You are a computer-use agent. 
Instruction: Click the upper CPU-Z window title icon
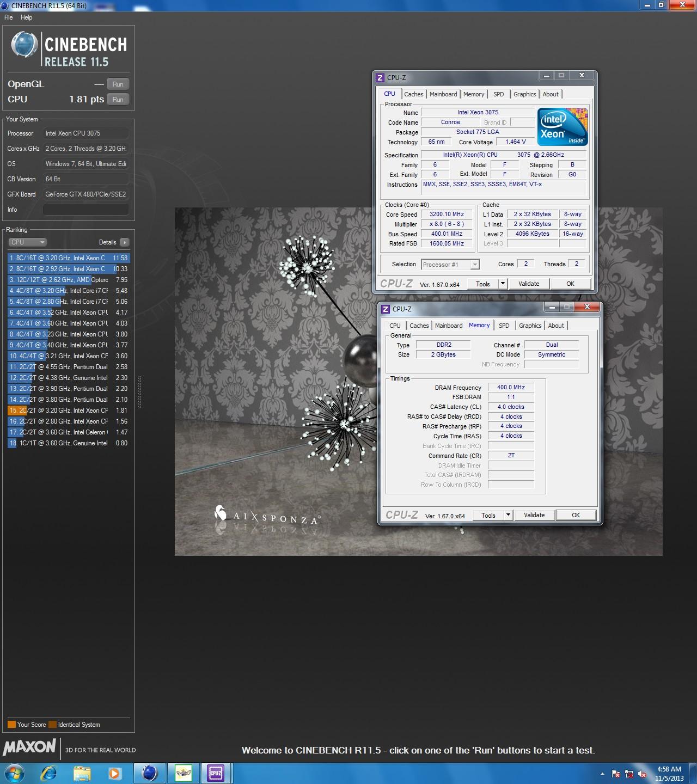380,78
